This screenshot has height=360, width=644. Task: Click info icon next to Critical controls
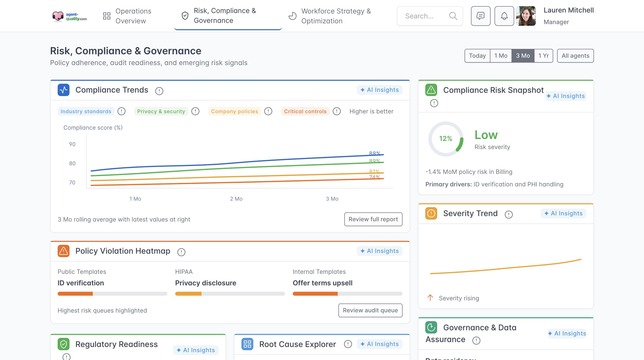(x=336, y=111)
